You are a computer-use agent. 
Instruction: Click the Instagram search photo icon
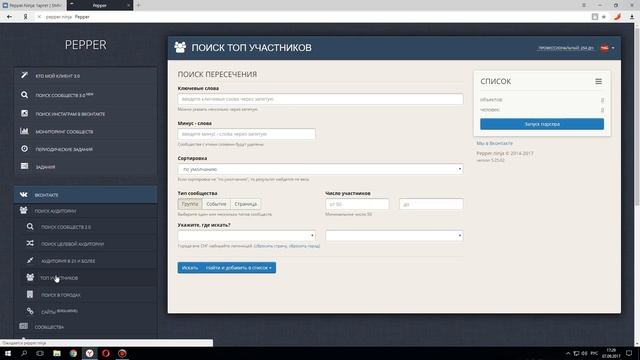pos(24,113)
